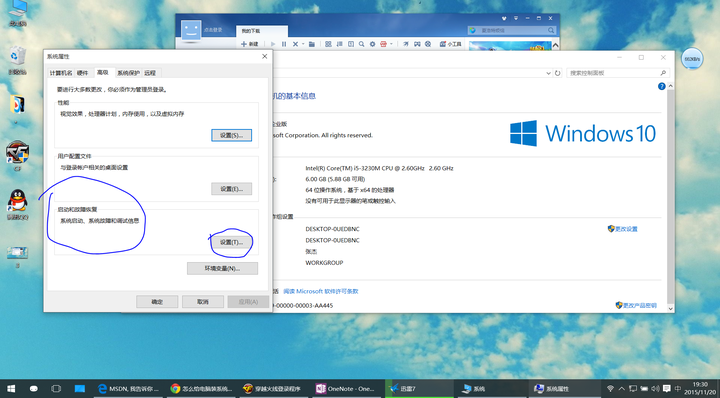
Task: Click the Start download play icon in Xunlei
Action: click(x=273, y=44)
